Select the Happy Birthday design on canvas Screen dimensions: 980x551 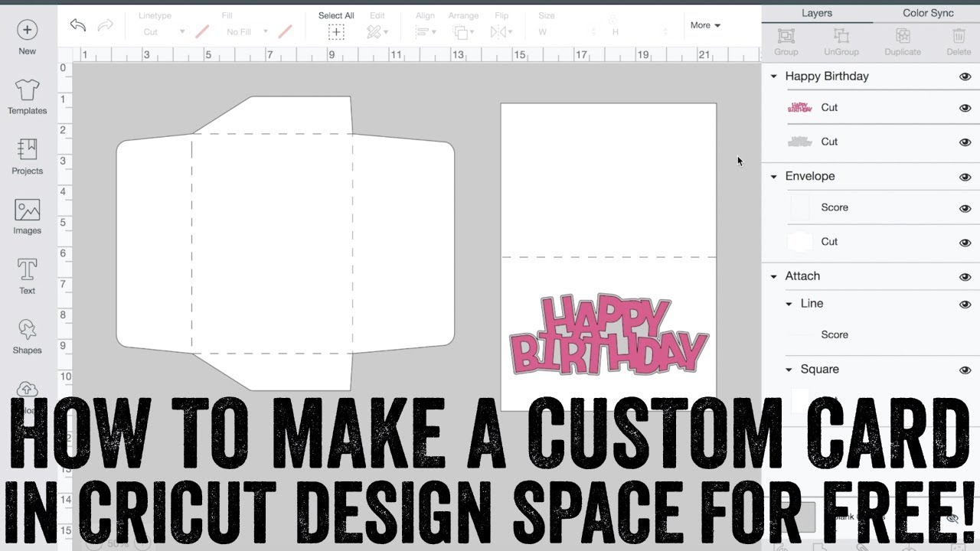click(609, 334)
